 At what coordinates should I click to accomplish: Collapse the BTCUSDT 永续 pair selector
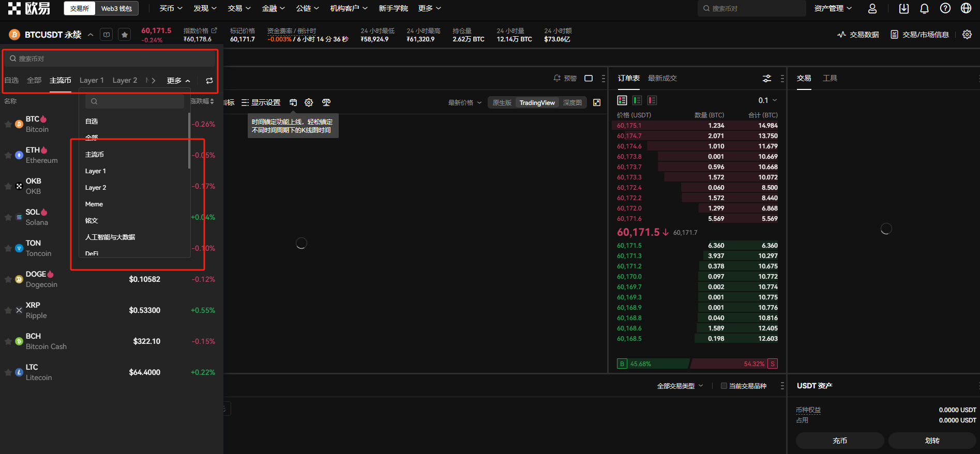coord(91,35)
